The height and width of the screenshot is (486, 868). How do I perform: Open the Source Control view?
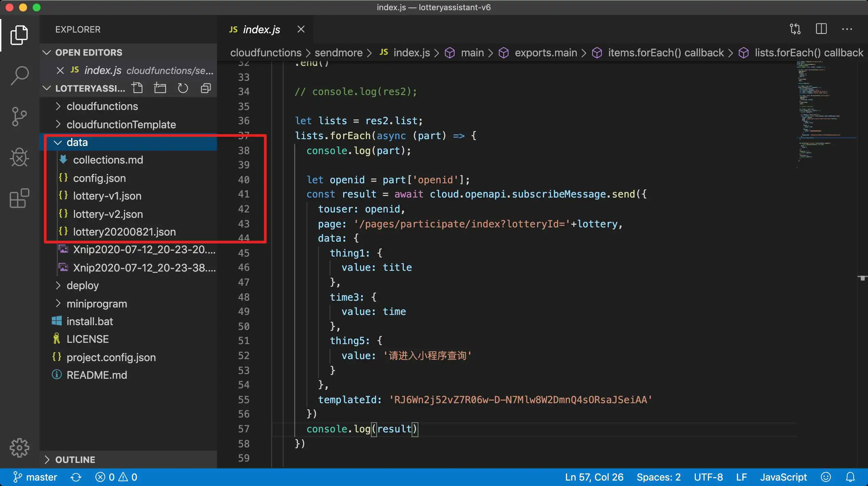click(x=19, y=116)
